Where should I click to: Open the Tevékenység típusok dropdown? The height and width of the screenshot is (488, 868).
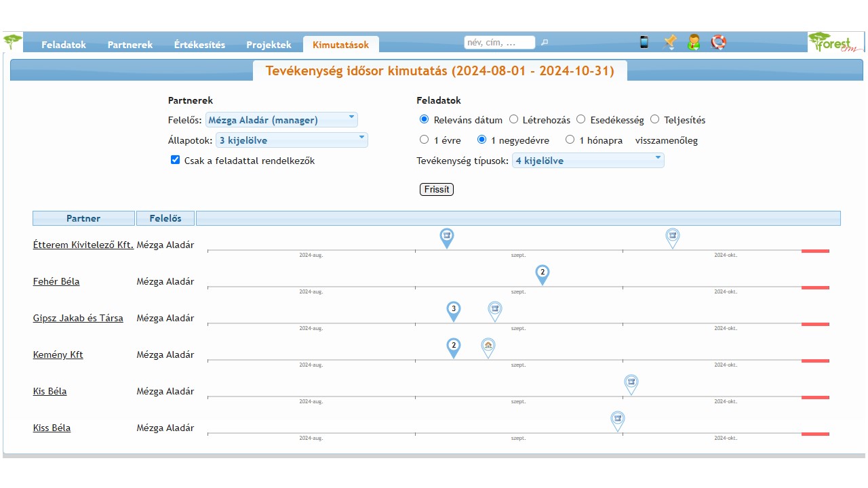coord(587,161)
